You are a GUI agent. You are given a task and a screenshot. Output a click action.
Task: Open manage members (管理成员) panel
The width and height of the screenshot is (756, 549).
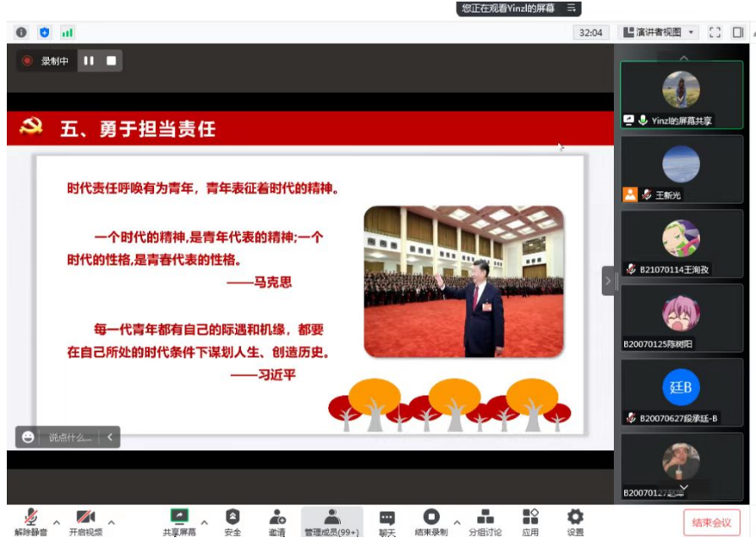331,521
